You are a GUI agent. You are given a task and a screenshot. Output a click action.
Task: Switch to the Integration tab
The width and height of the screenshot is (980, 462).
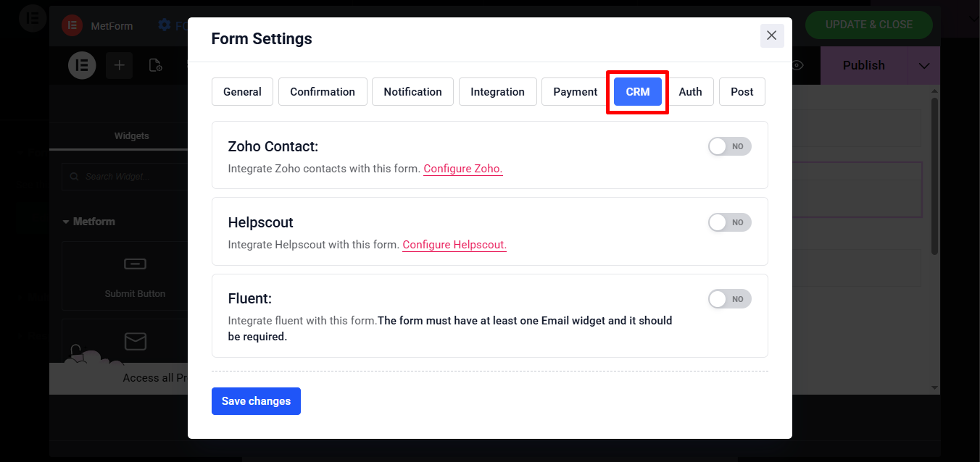[497, 92]
